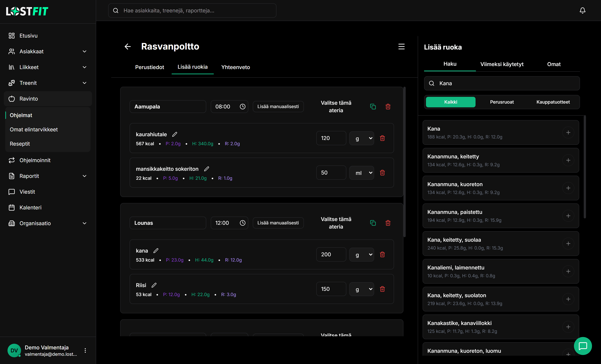
Task: Add Kananmuna, keitetty with plus button
Action: coord(568,160)
